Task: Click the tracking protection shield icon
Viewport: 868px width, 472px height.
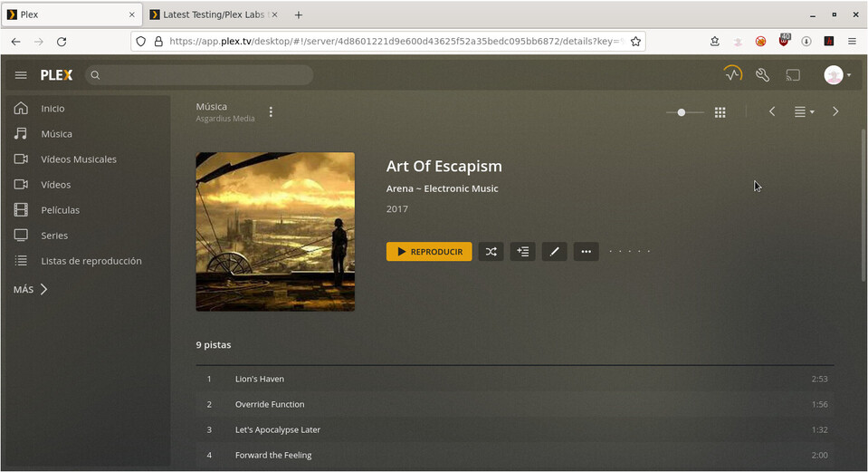Action: tap(141, 42)
